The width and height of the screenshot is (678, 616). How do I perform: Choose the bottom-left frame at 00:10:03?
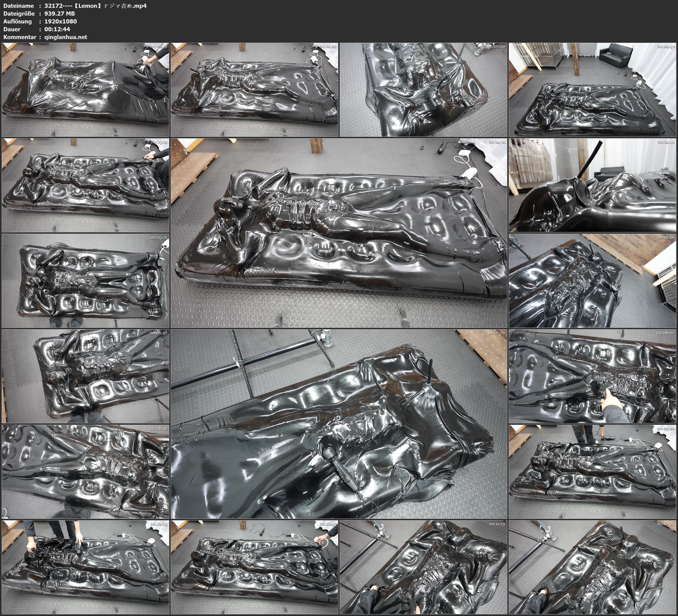coord(85,567)
